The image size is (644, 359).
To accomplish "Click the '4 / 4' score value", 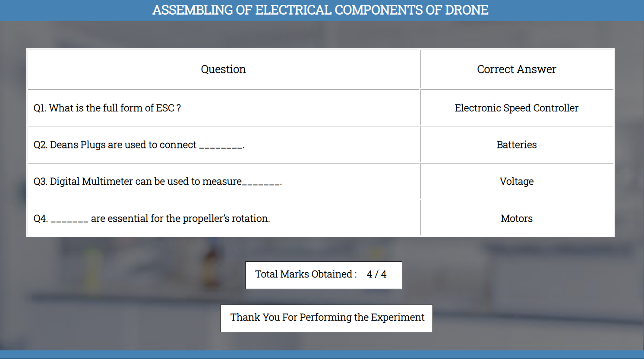I will click(376, 274).
